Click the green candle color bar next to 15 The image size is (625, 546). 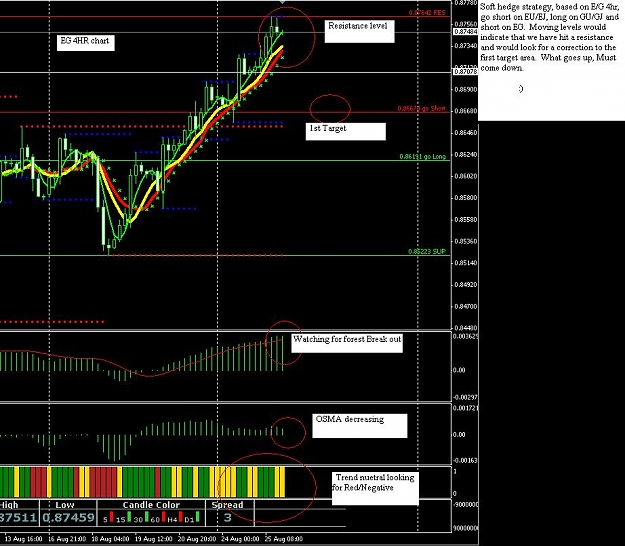pos(129,517)
